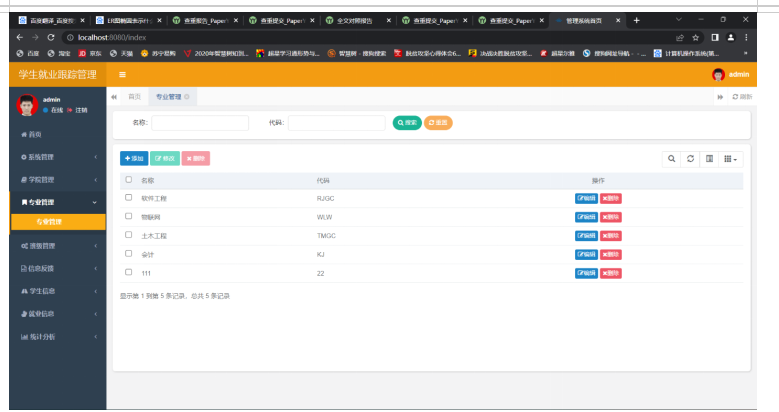Click the 刷新 refresh button at tab bar
Image resolution: width=779 pixels, height=412 pixels.
coord(742,97)
